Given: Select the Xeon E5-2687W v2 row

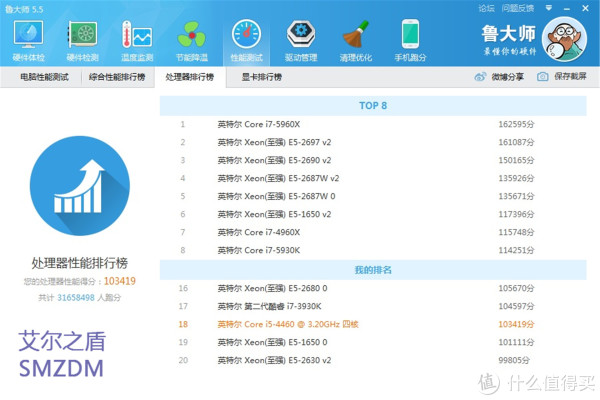Looking at the screenshot, I should click(x=373, y=178).
